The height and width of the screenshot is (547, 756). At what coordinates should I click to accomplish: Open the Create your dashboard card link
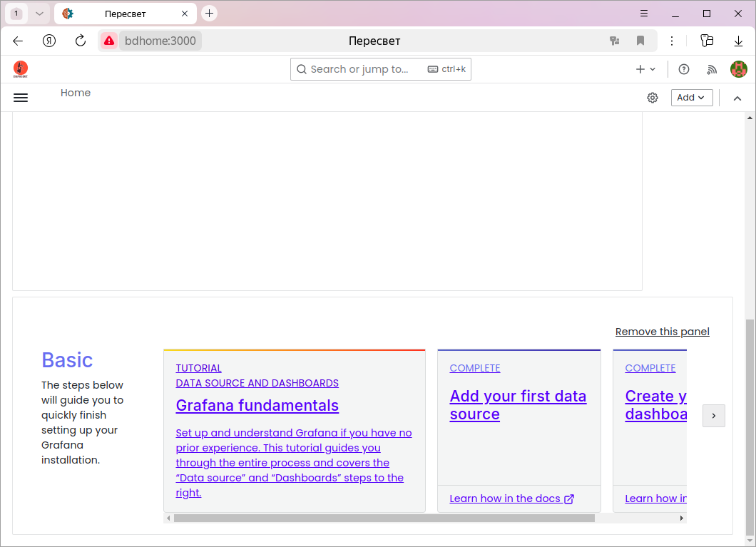655,405
